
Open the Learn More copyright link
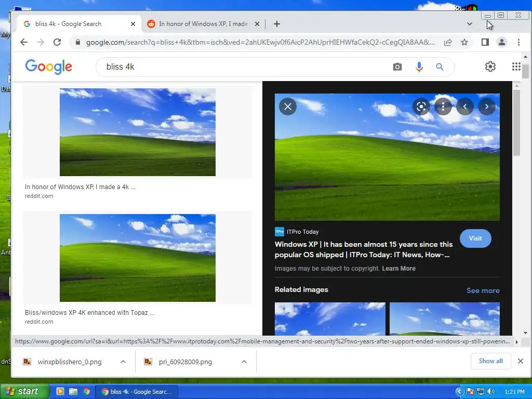point(398,269)
